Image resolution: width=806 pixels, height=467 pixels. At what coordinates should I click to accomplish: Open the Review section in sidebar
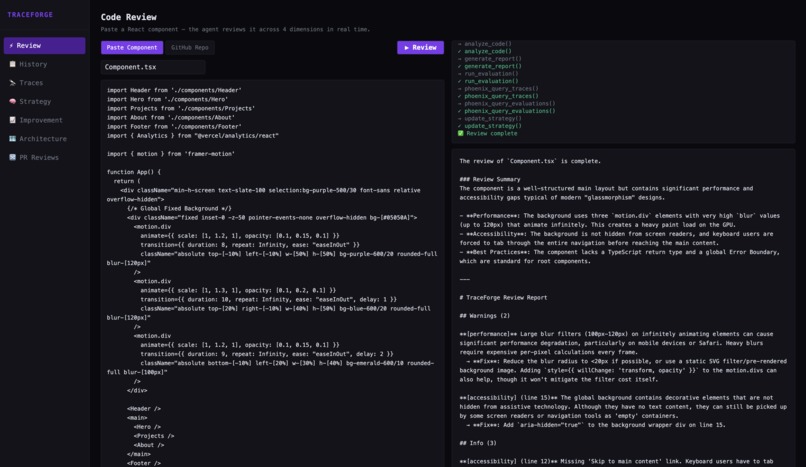pyautogui.click(x=44, y=46)
